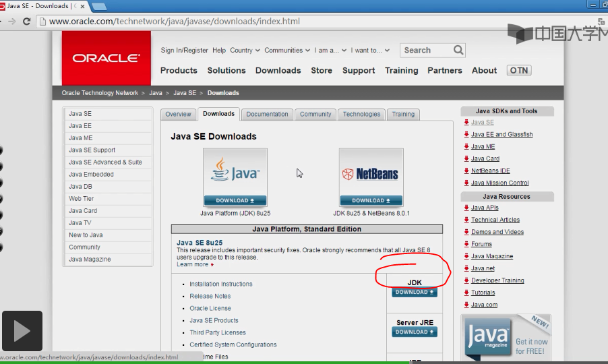The height and width of the screenshot is (364, 608).
Task: Click DOWNLOAD under JDK 8u25 & NetBeans
Action: (371, 200)
